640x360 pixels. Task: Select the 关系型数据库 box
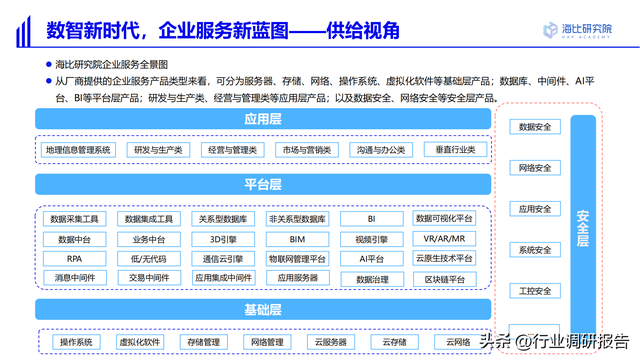[223, 219]
